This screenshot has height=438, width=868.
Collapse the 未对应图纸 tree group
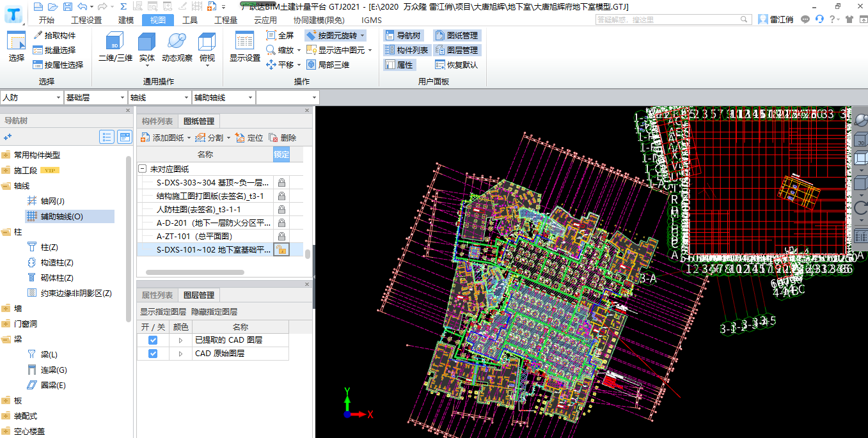pyautogui.click(x=142, y=169)
